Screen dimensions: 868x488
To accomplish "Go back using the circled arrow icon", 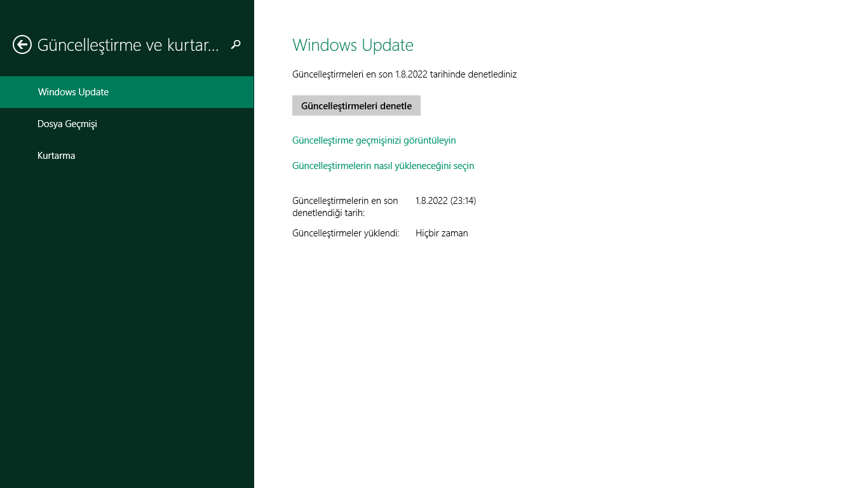I will (22, 44).
